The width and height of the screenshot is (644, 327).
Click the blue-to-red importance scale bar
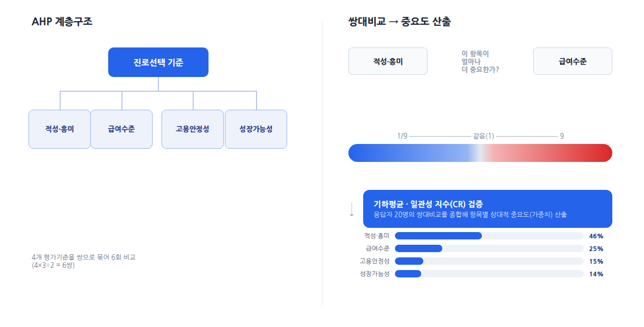480,153
